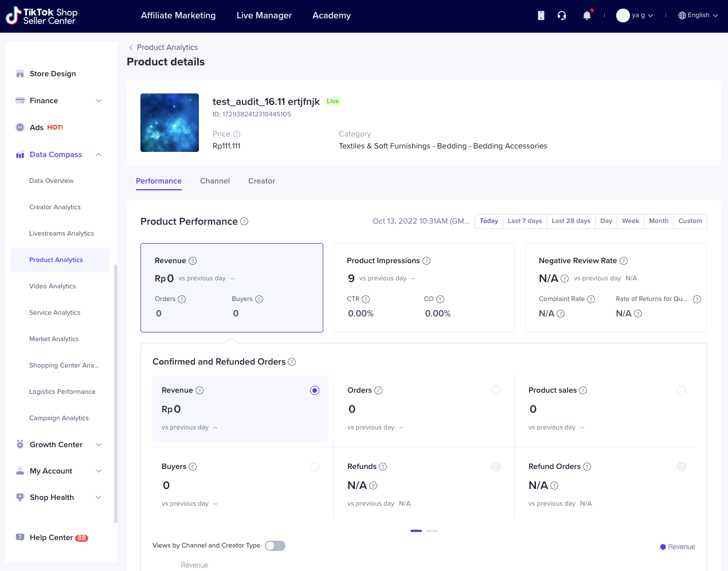Click the help icon next to Product Impressions
This screenshot has height=571, width=728.
[426, 261]
